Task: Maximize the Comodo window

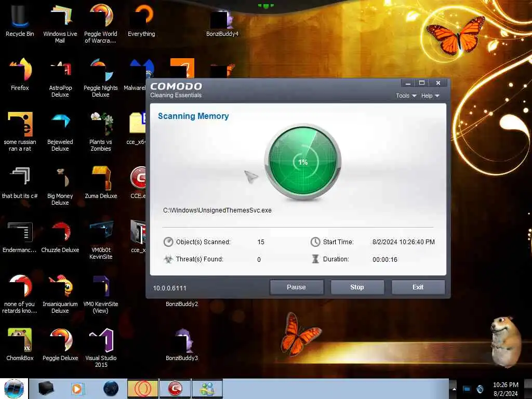Action: pos(422,83)
